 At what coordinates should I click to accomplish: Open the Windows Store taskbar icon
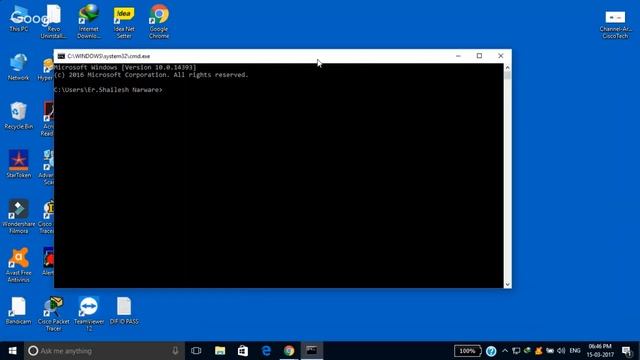pos(243,351)
